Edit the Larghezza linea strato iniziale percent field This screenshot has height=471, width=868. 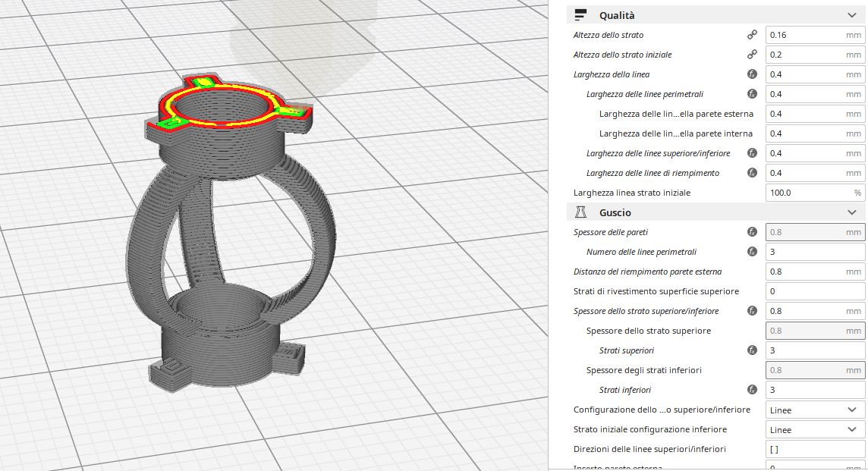point(815,193)
